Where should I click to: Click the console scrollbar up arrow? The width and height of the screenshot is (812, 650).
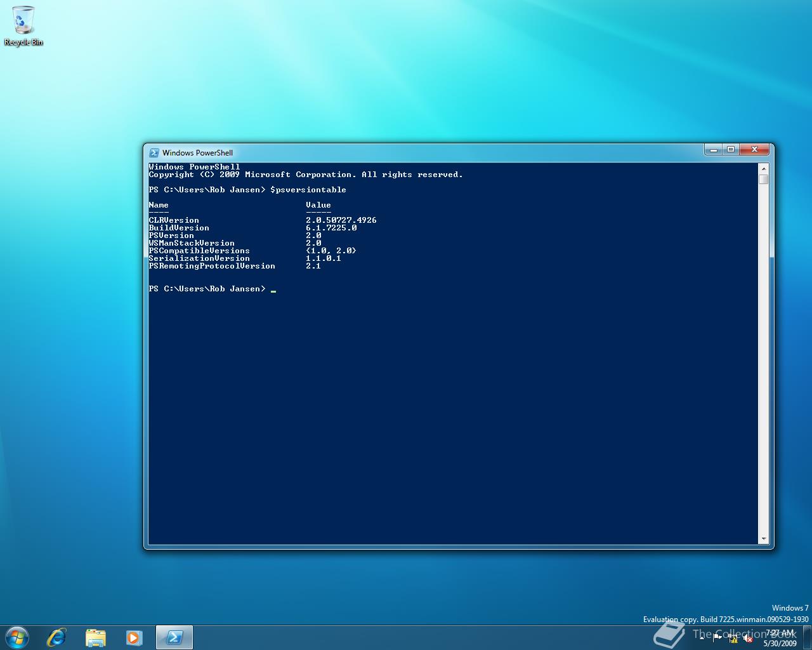pos(764,168)
